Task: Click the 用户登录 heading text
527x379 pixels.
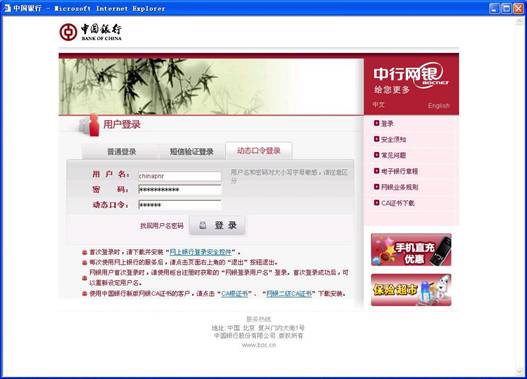Action: pos(122,124)
